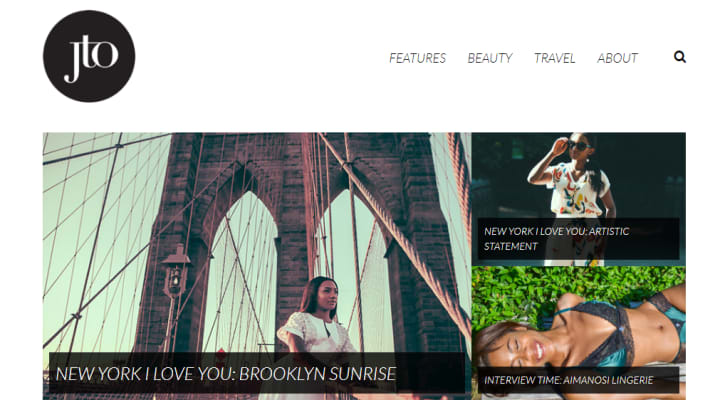Open the About page link
The height and width of the screenshot is (400, 720).
pyautogui.click(x=618, y=58)
